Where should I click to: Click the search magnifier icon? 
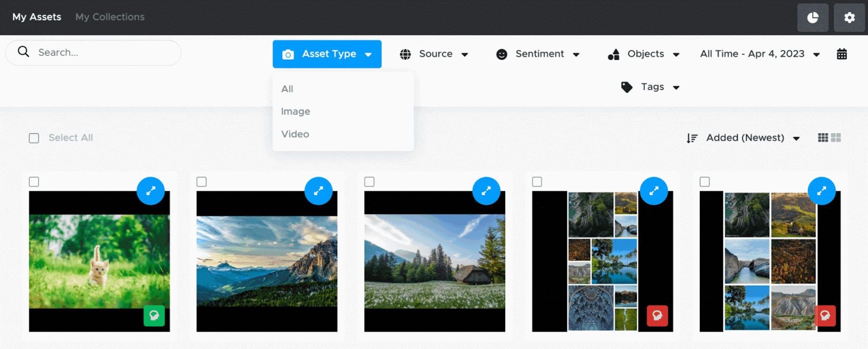click(23, 51)
